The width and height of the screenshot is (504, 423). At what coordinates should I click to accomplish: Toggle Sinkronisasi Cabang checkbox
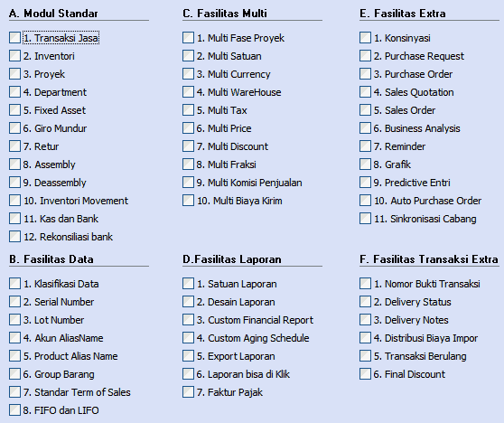point(365,219)
